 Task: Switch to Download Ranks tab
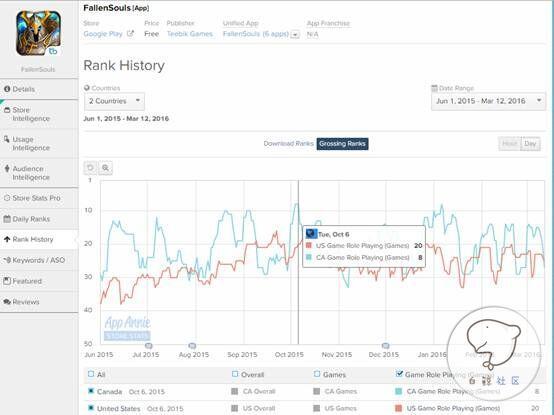(x=288, y=143)
